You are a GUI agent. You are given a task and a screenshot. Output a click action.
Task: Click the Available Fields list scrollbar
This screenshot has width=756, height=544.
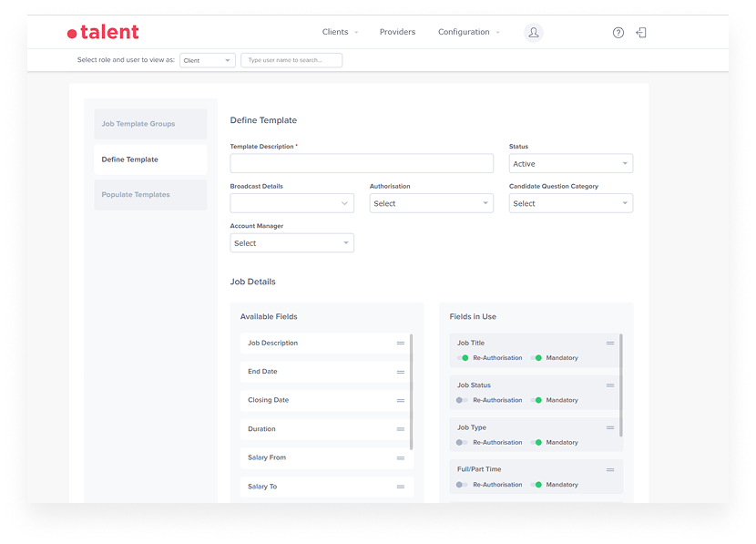click(x=412, y=392)
